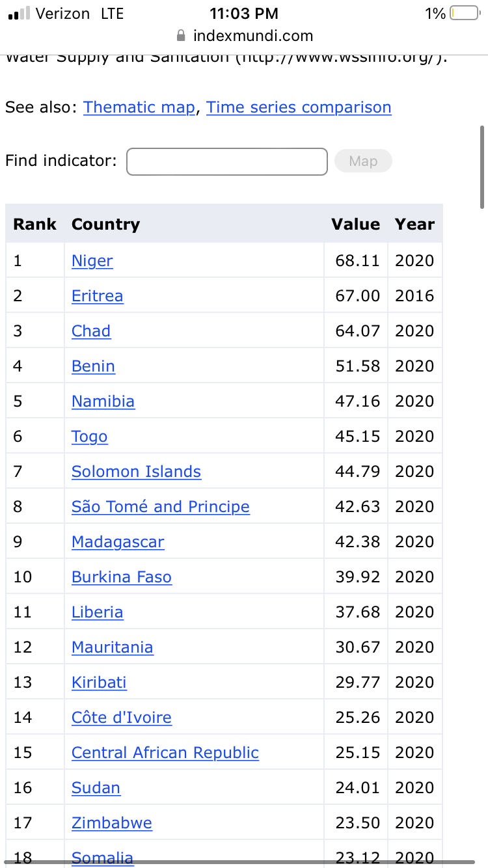Open the Niger country link
This screenshot has height=868, width=488.
(x=92, y=261)
